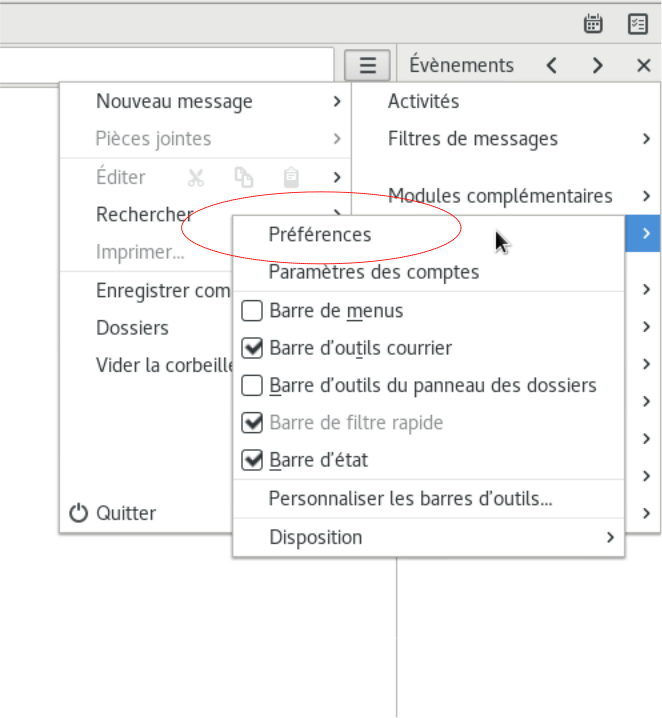Expand Filtres de messages submenu
This screenshot has width=662, height=718.
[506, 139]
